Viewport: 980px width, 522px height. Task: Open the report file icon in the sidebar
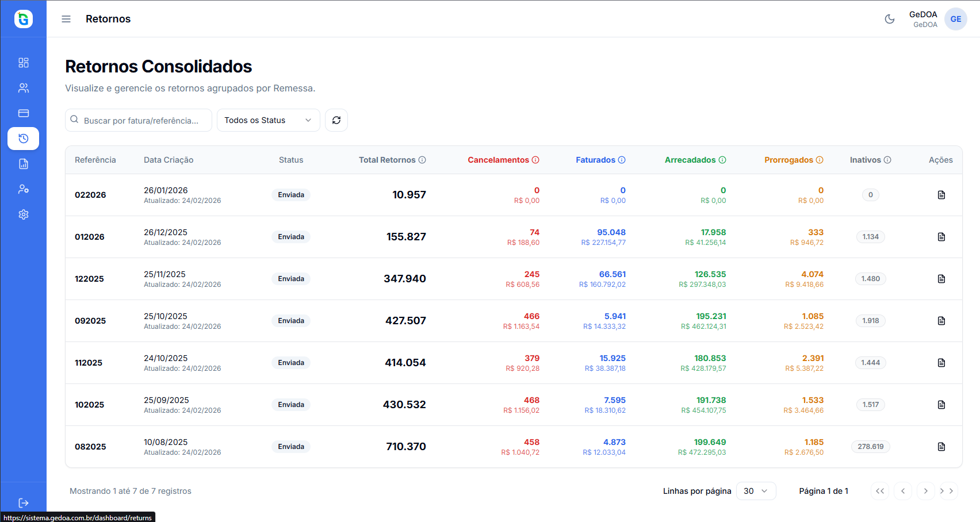click(24, 164)
